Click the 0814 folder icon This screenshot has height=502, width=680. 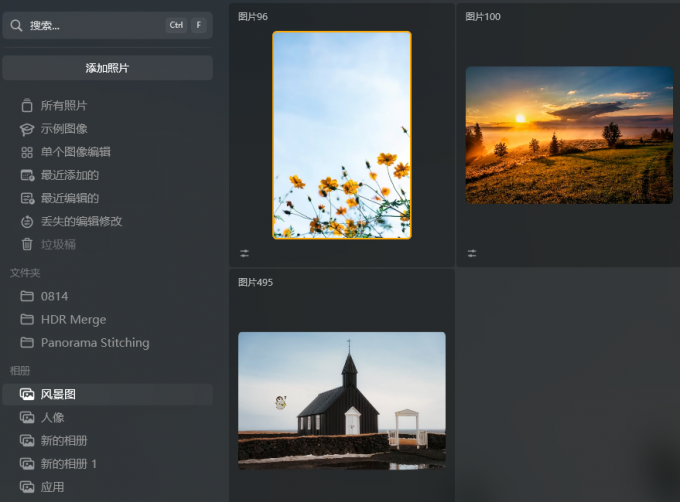[27, 296]
